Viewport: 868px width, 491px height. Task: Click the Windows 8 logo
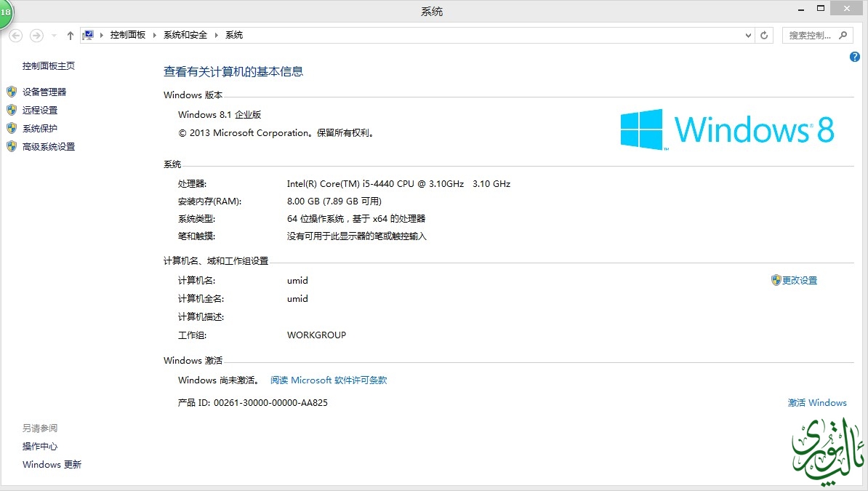tap(728, 129)
